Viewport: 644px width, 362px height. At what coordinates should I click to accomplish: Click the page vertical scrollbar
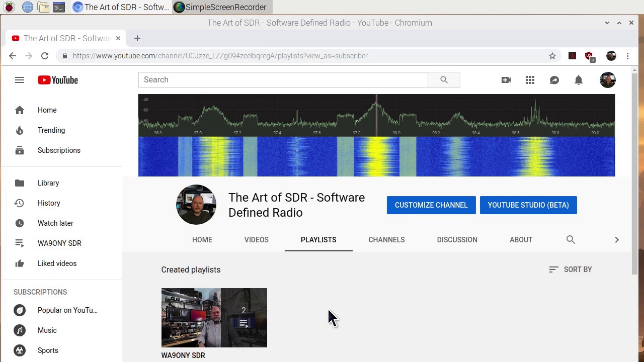tap(635, 173)
